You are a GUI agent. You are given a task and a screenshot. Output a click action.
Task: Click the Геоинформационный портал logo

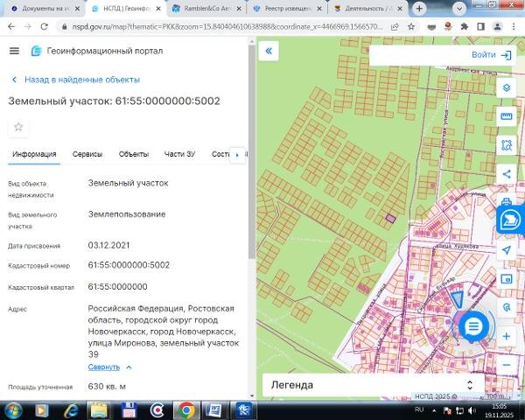tap(36, 52)
